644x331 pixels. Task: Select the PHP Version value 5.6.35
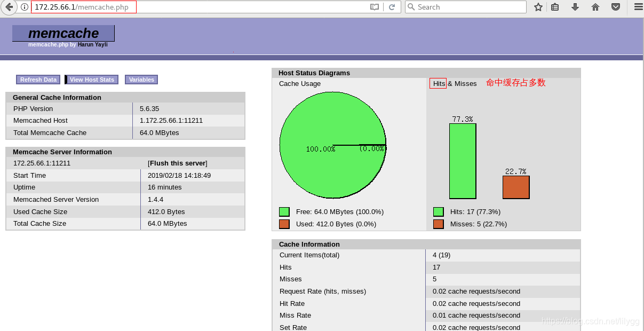150,108
